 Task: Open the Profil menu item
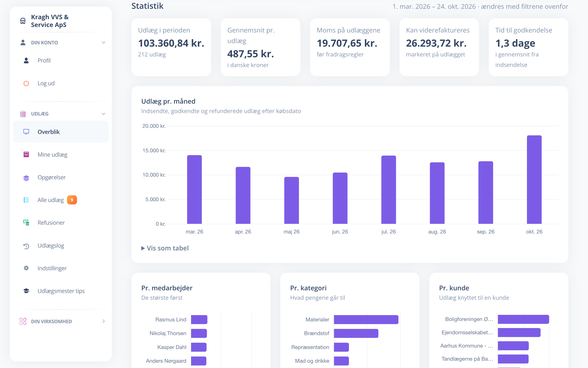coord(61,60)
